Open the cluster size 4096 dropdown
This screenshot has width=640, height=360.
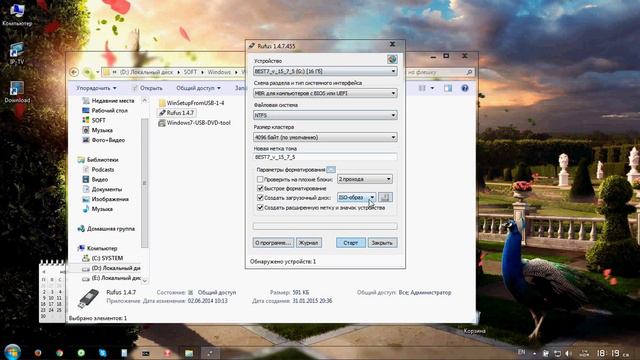[x=325, y=137]
